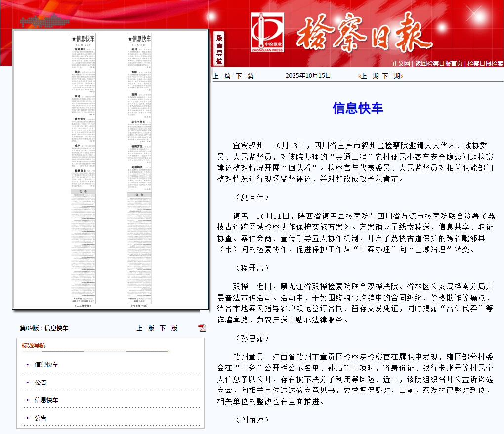Click 返回检察日报首页 link

point(439,63)
